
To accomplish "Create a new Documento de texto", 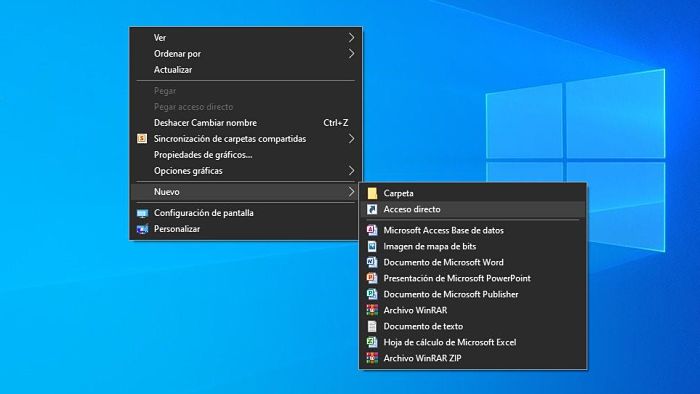I will (x=473, y=326).
